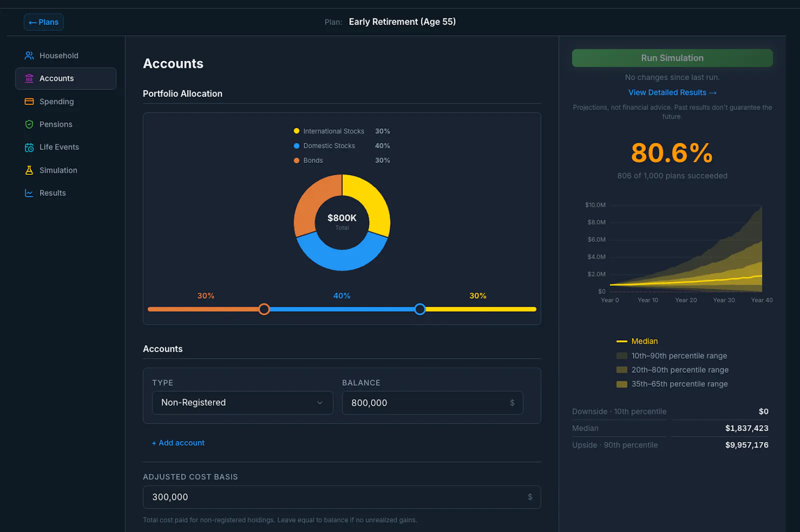Go back to Plans

click(43, 22)
